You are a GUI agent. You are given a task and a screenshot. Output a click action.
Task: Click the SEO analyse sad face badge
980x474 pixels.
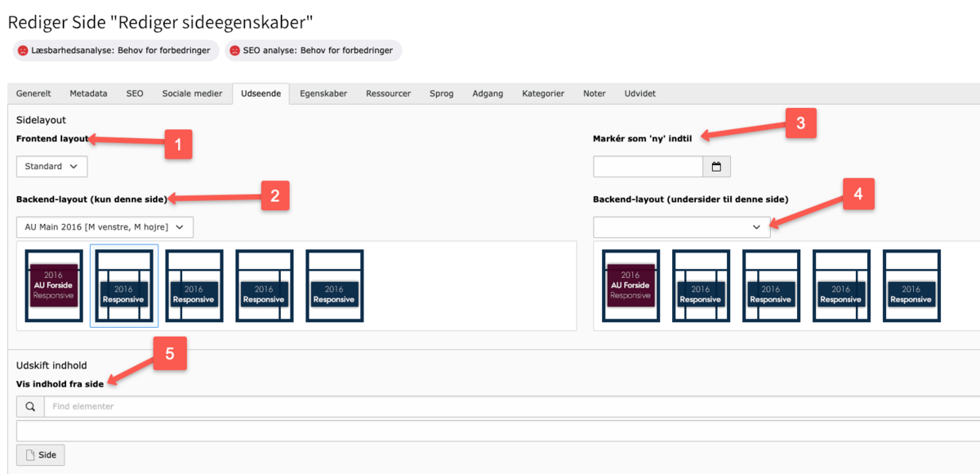click(314, 51)
